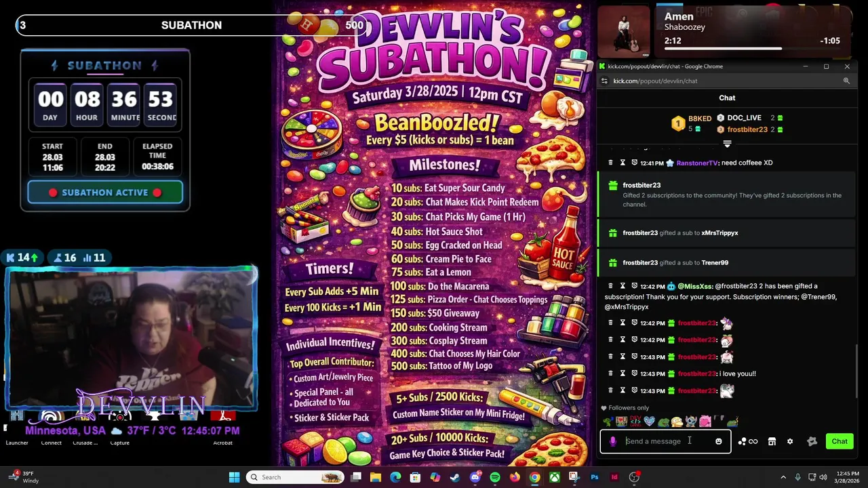This screenshot has width=868, height=488.
Task: Open Photoshop from the taskbar
Action: point(595,477)
